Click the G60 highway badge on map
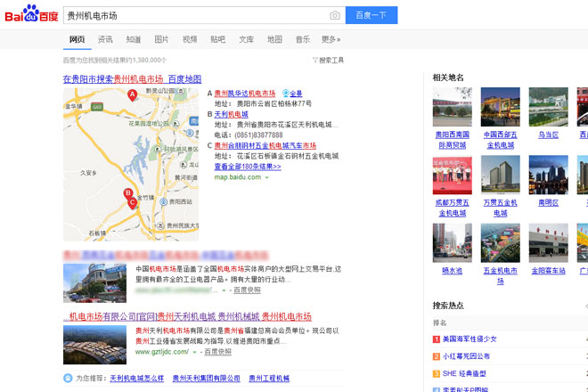Image resolution: width=588 pixels, height=392 pixels. [97, 107]
